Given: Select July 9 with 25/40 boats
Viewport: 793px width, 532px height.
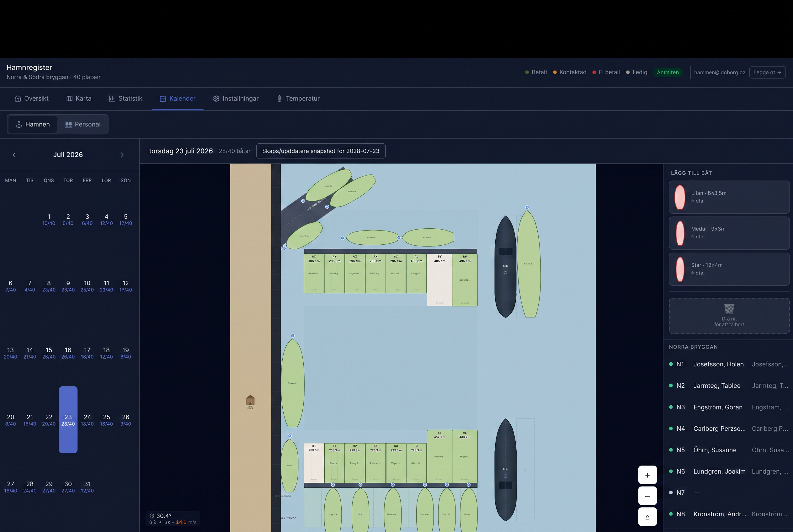Looking at the screenshot, I should tap(68, 286).
